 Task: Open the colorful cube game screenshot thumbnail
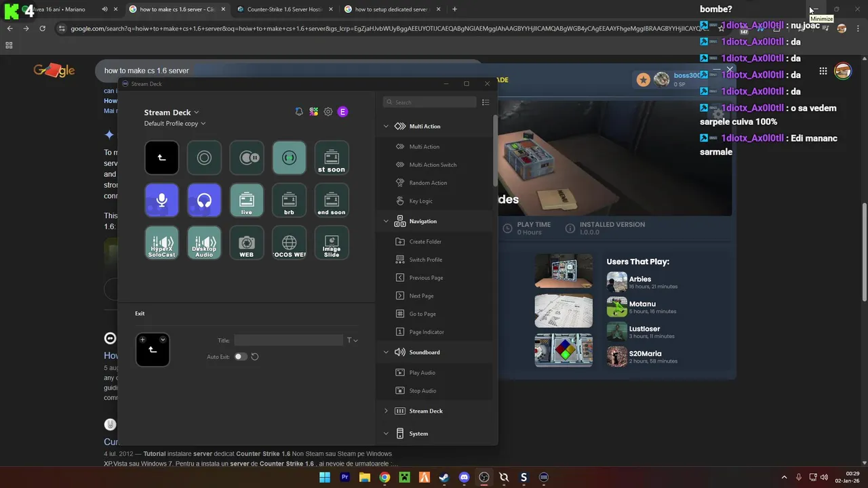[x=564, y=350]
